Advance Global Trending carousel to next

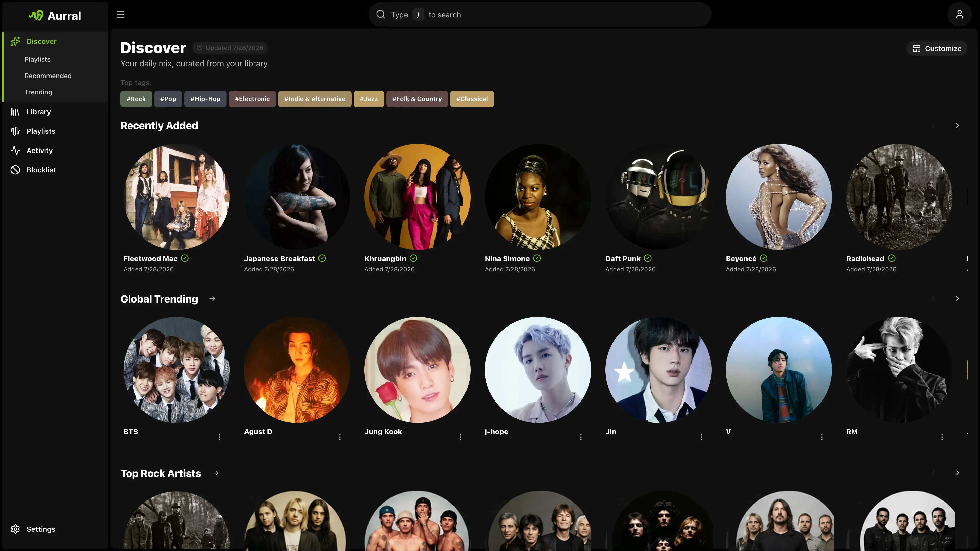pos(958,298)
